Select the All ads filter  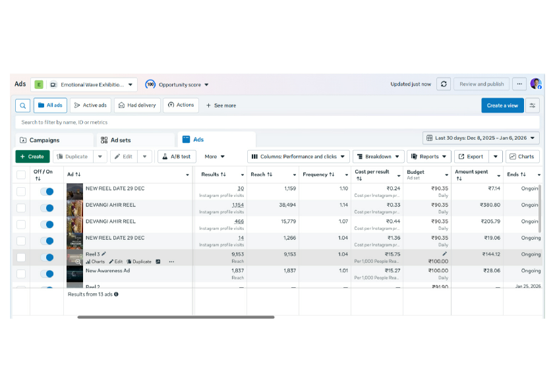(x=50, y=105)
